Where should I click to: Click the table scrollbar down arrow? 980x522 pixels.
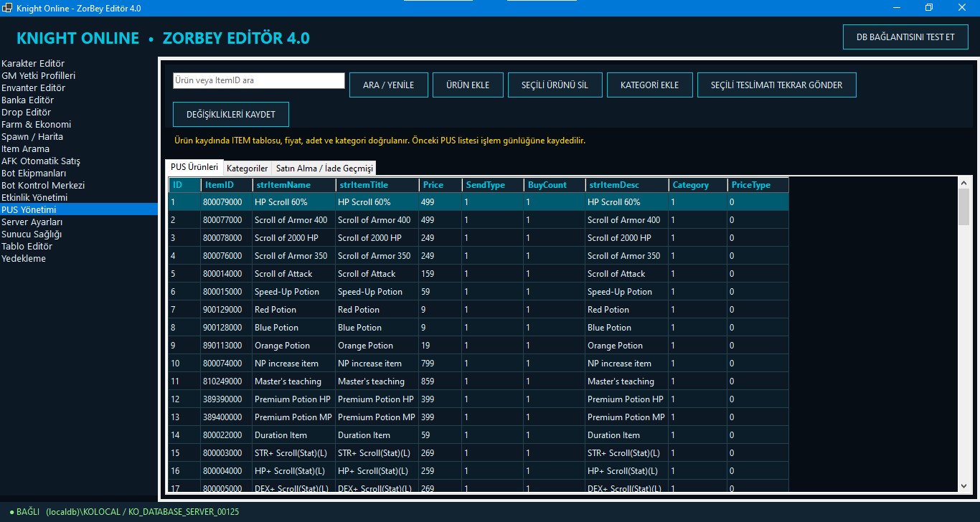pos(963,485)
